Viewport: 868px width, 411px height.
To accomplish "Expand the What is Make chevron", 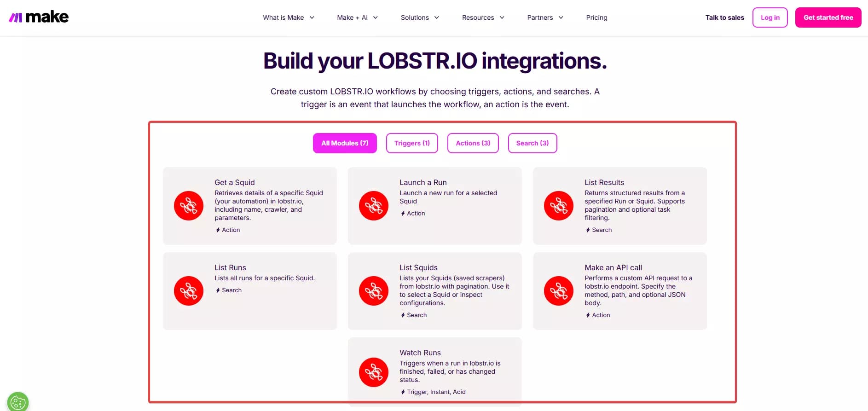I will tap(312, 17).
